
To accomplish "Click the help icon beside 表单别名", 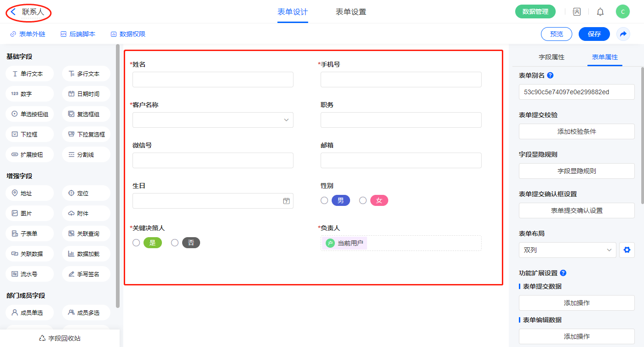I will [550, 75].
